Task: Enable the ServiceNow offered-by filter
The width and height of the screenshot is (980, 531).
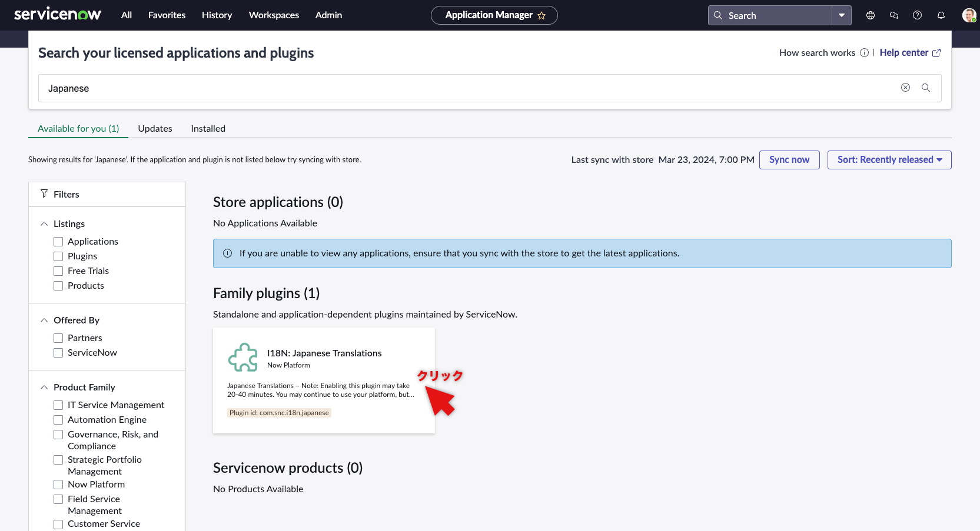Action: point(58,353)
